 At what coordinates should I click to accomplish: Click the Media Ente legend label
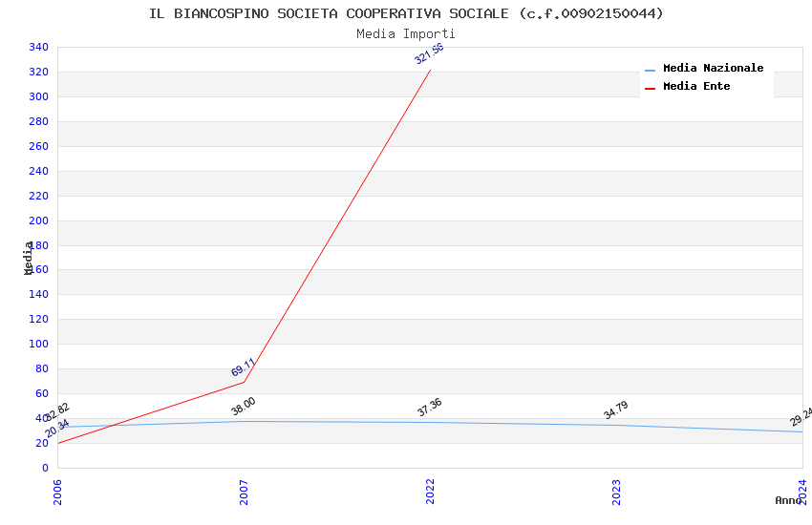tap(696, 86)
